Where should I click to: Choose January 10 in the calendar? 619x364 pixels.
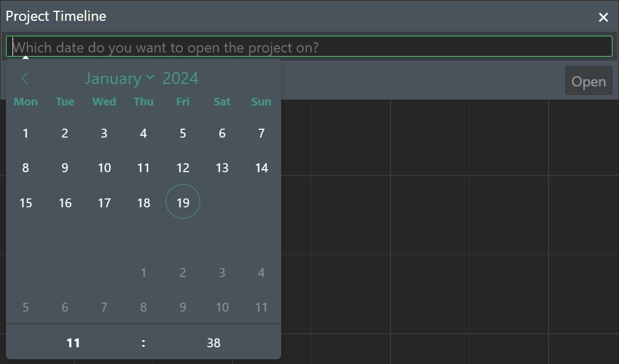(x=104, y=168)
